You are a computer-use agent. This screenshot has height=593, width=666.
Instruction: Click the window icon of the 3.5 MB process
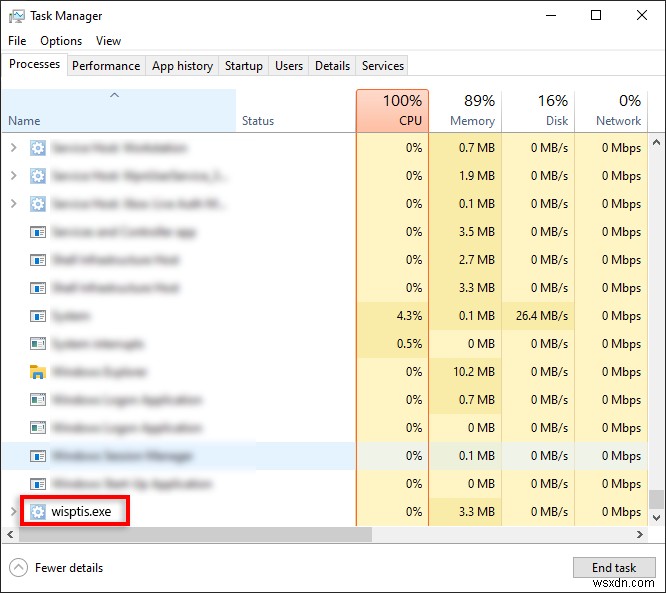click(x=38, y=232)
